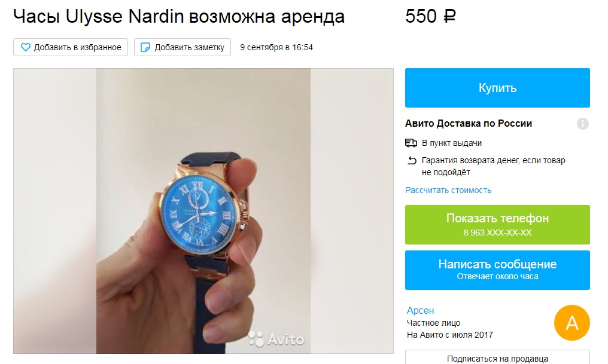Click the Добавить заметку button
This screenshot has height=364, width=608.
[183, 47]
